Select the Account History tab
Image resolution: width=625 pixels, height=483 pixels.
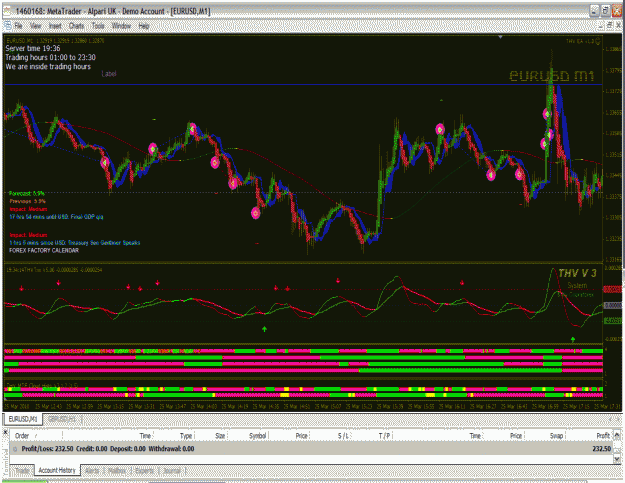click(x=57, y=470)
